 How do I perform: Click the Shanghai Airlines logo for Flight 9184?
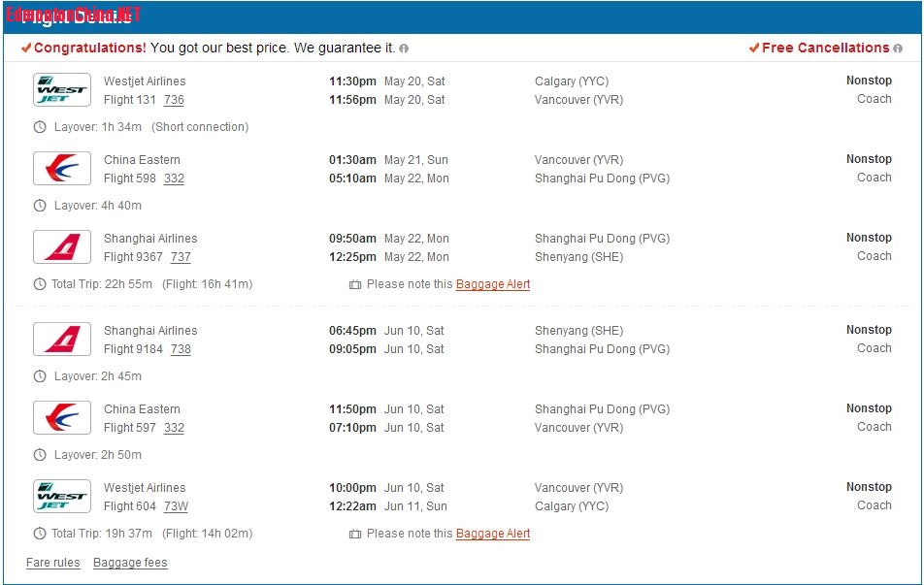click(62, 340)
